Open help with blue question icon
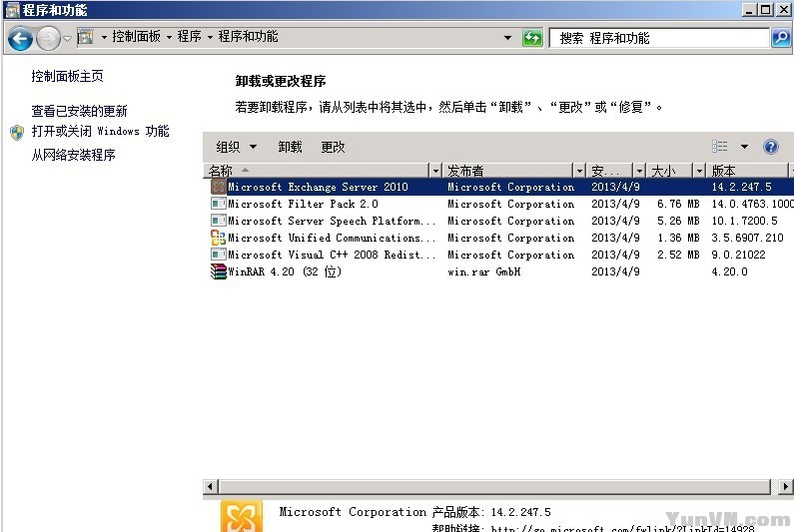The image size is (794, 532). [x=770, y=147]
